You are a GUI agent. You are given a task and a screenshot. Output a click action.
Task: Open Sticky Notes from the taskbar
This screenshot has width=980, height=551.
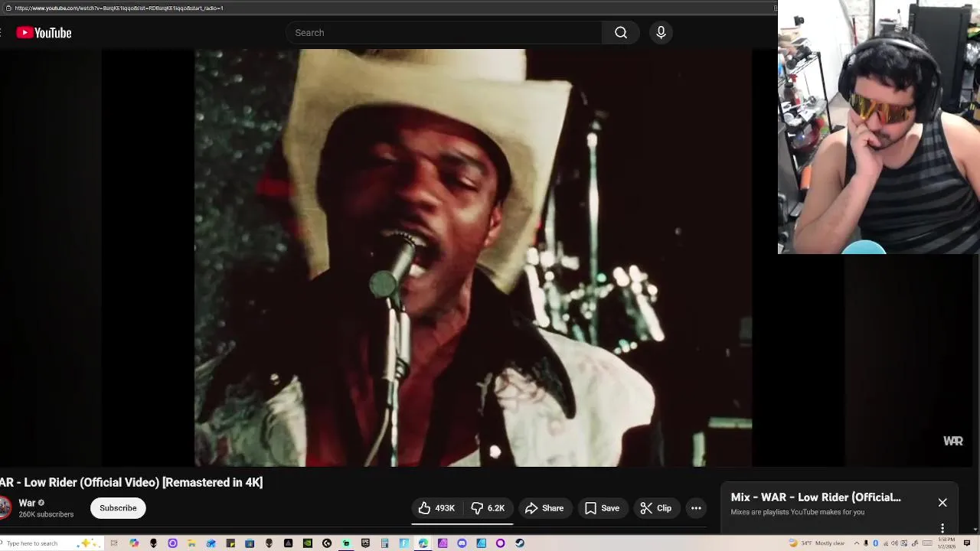pyautogui.click(x=230, y=543)
